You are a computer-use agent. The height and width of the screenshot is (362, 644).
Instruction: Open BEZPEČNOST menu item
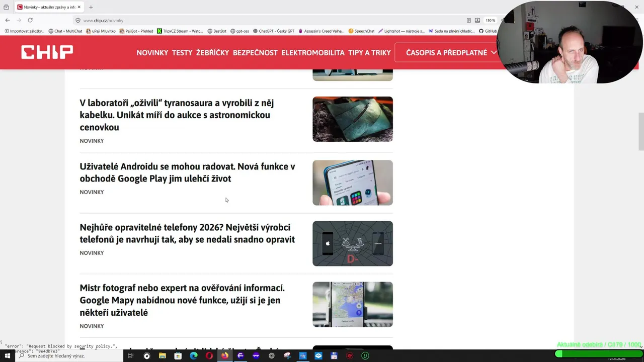click(255, 52)
